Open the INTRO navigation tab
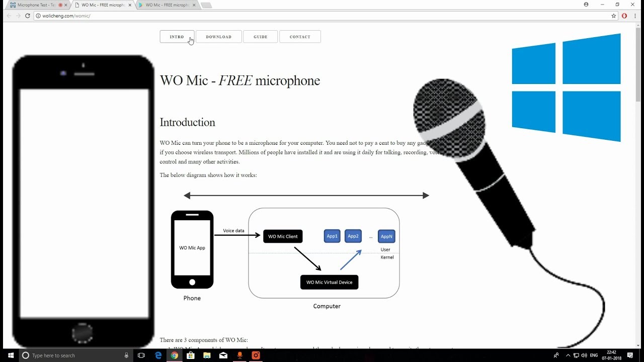The image size is (644, 362). 177,37
